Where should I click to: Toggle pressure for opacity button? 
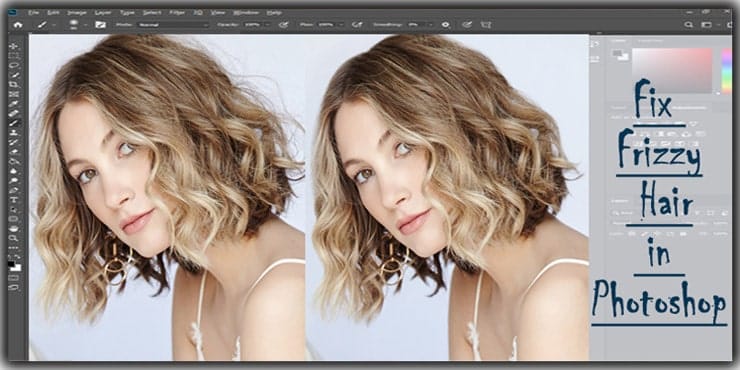pyautogui.click(x=283, y=25)
